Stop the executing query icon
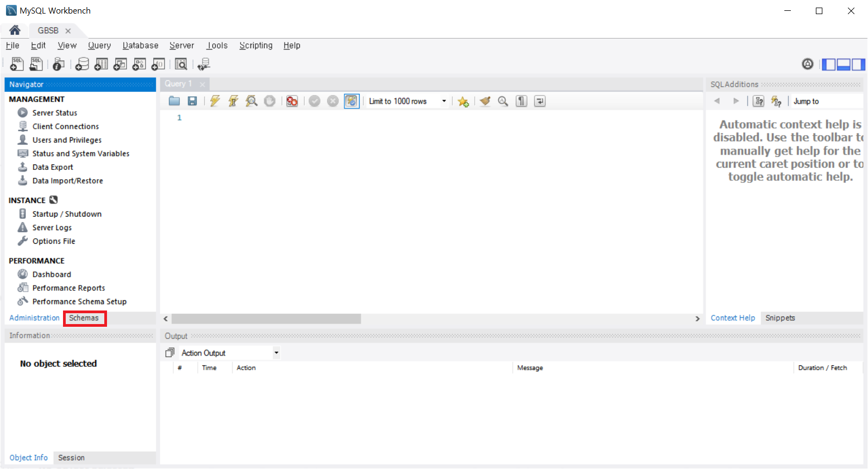Screen dimensions: 868x469 click(x=269, y=101)
